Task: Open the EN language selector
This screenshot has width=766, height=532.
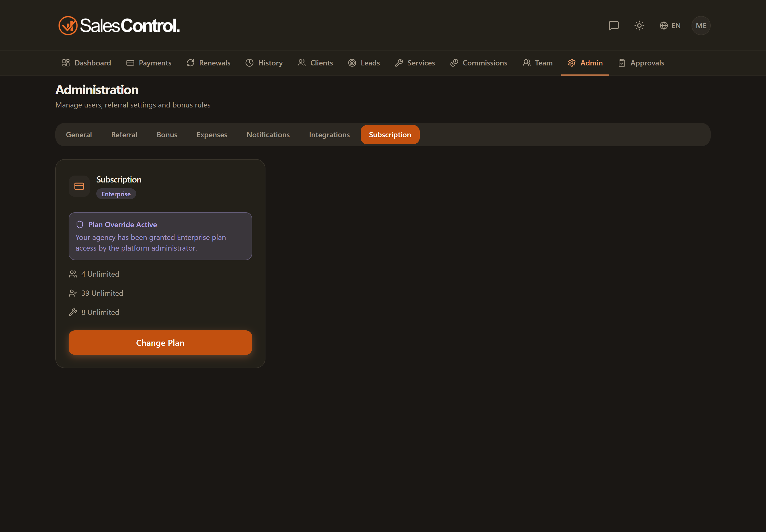Action: pyautogui.click(x=670, y=26)
